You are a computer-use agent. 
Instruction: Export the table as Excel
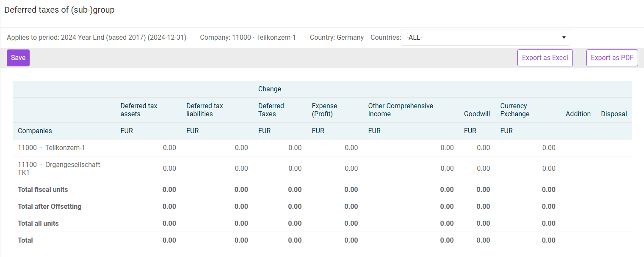545,58
